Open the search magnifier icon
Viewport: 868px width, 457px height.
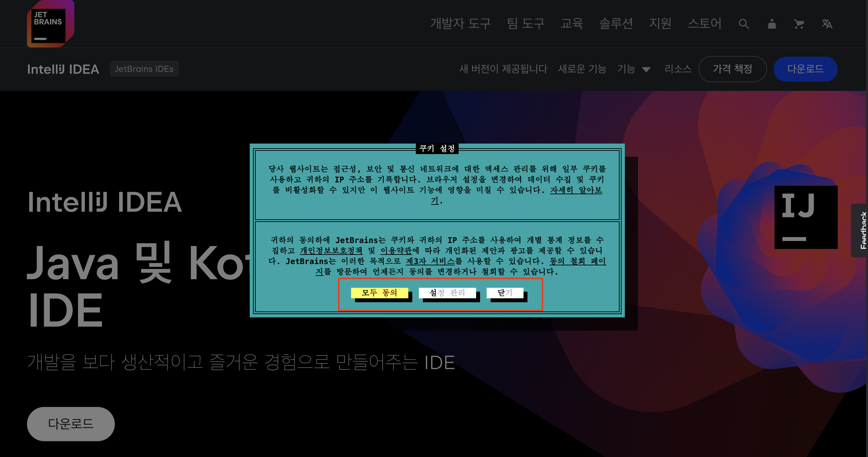point(744,24)
